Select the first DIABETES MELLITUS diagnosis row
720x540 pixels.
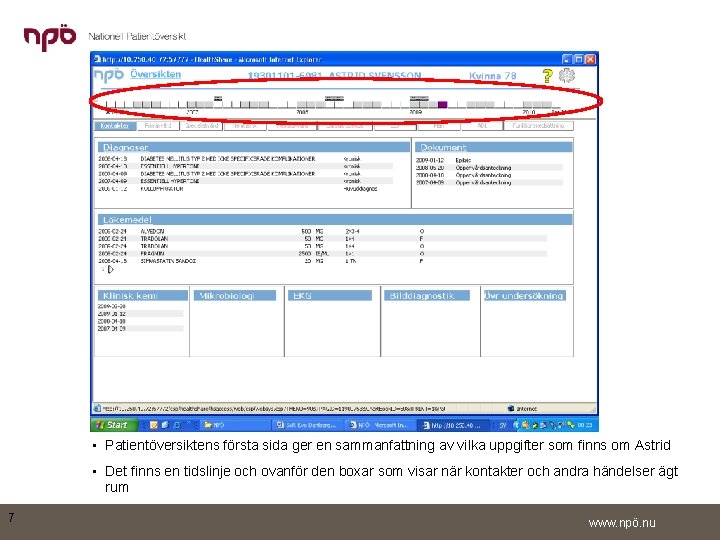pos(245,159)
